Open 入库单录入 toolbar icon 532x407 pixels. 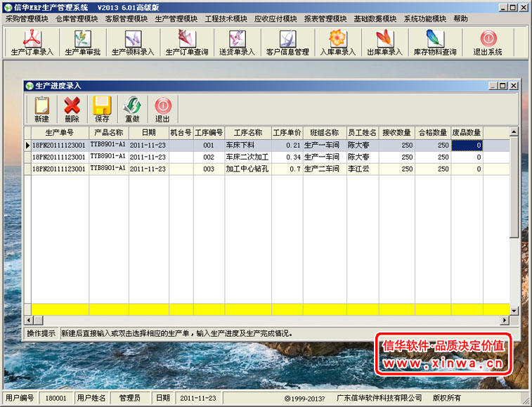pyautogui.click(x=337, y=42)
